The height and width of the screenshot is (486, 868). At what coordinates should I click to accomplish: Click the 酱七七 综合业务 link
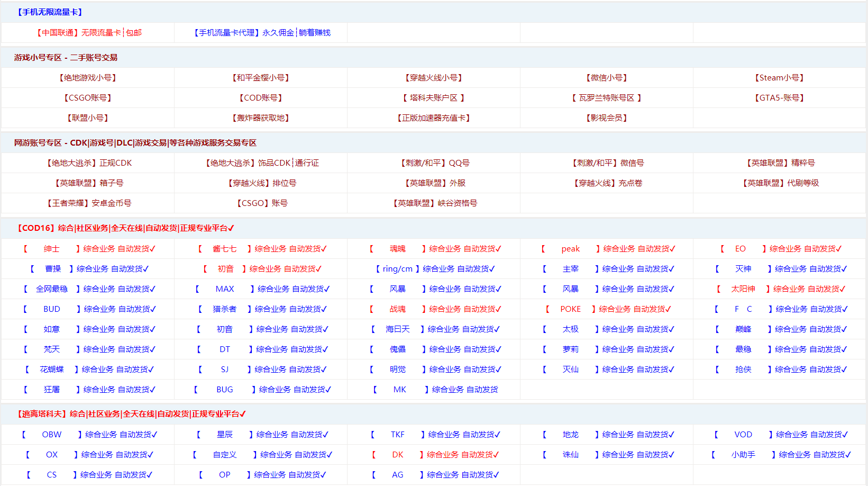click(x=261, y=248)
